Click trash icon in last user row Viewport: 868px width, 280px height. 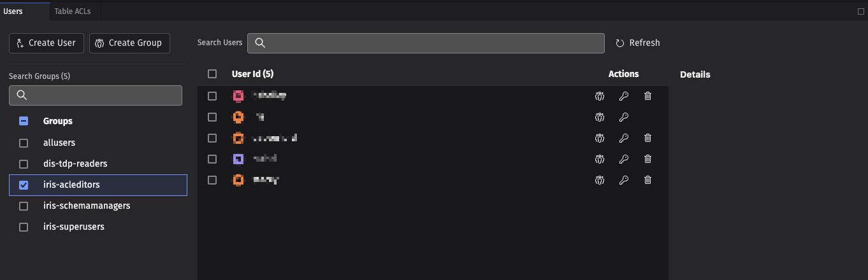coord(647,180)
